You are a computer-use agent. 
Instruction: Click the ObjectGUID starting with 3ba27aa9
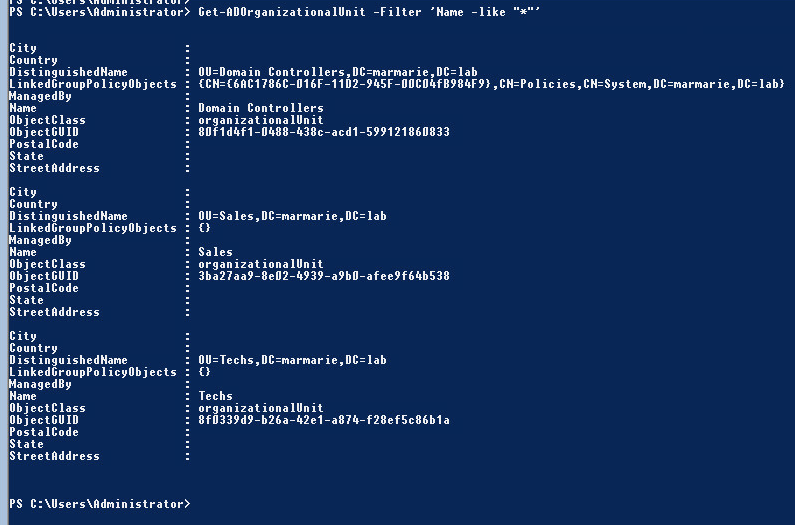click(324, 276)
